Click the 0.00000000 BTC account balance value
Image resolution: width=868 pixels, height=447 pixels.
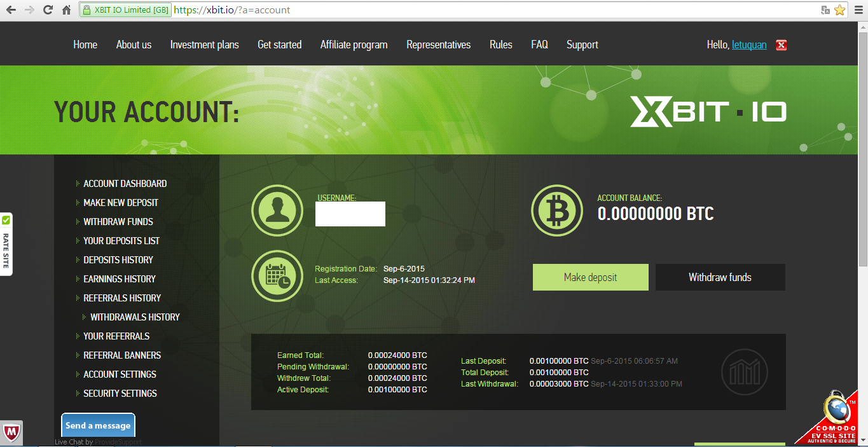pyautogui.click(x=656, y=214)
